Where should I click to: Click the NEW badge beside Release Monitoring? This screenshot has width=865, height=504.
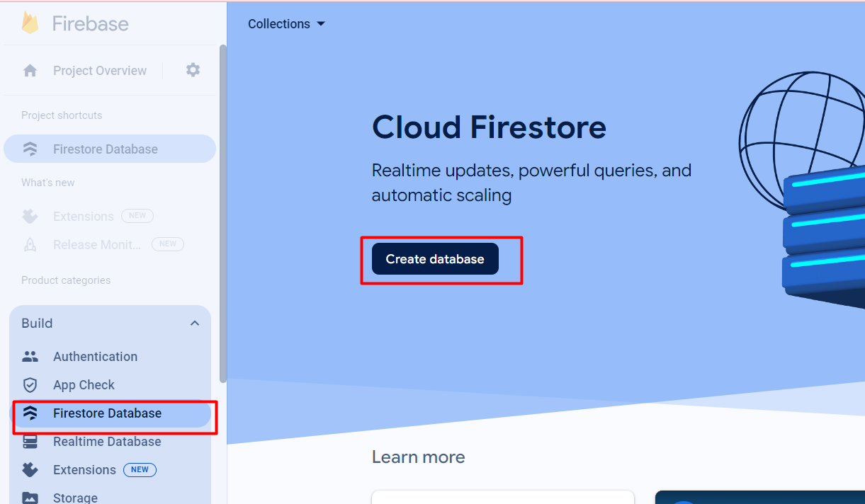pyautogui.click(x=168, y=244)
